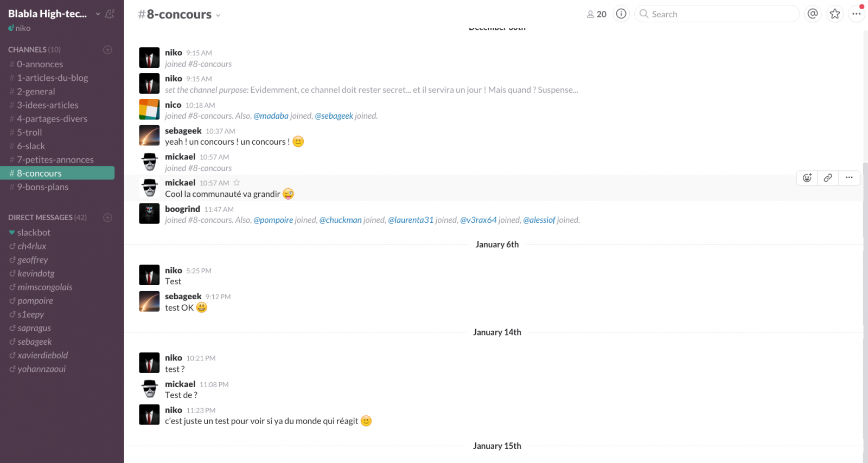Open the #8-concours channel title dropdown
This screenshot has width=868, height=463.
179,15
